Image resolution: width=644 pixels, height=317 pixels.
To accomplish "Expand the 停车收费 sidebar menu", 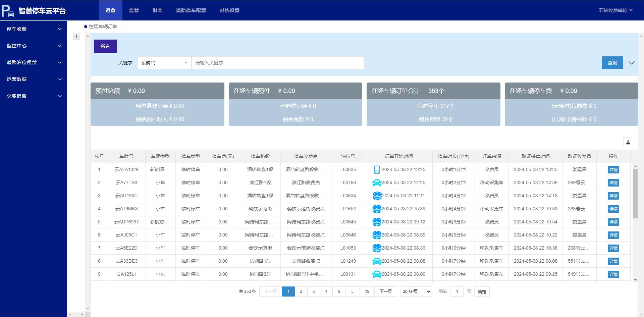I will (x=34, y=29).
